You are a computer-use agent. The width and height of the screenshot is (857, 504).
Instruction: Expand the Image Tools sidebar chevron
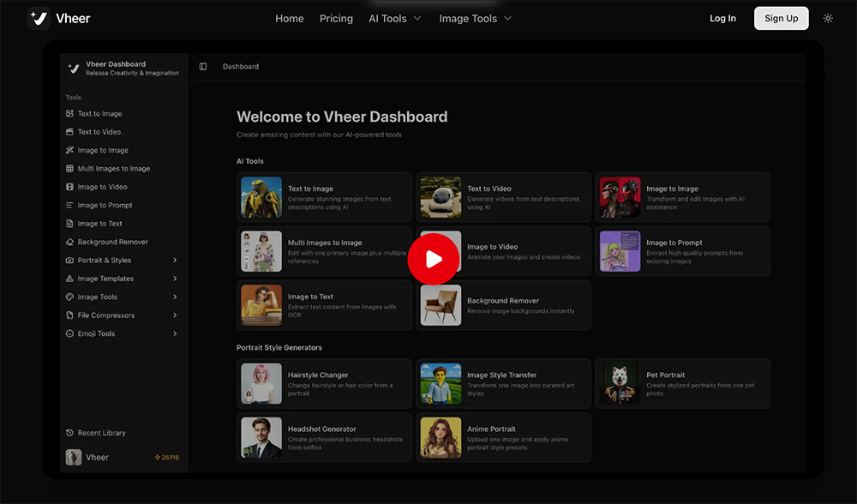coord(175,297)
